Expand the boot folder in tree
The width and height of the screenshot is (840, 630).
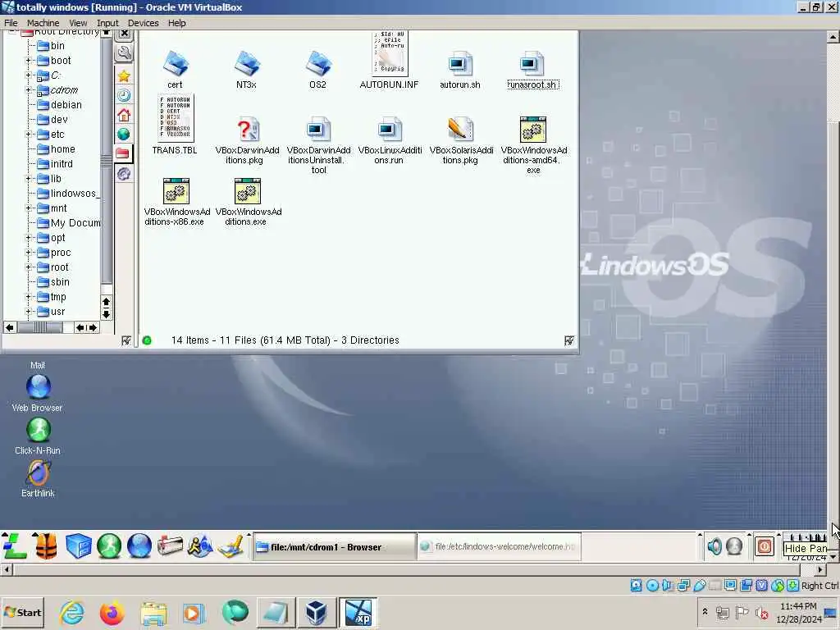click(28, 61)
